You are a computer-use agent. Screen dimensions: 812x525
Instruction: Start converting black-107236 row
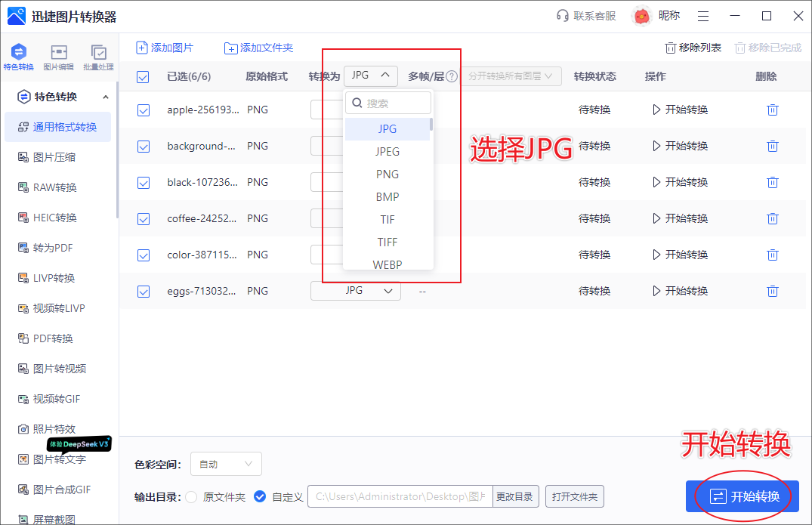(x=680, y=182)
